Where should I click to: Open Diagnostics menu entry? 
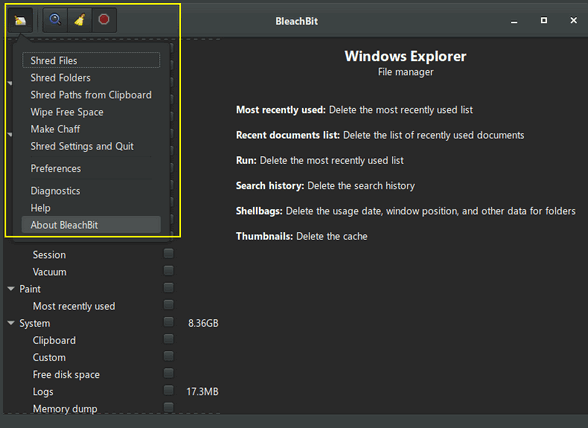tap(91, 191)
